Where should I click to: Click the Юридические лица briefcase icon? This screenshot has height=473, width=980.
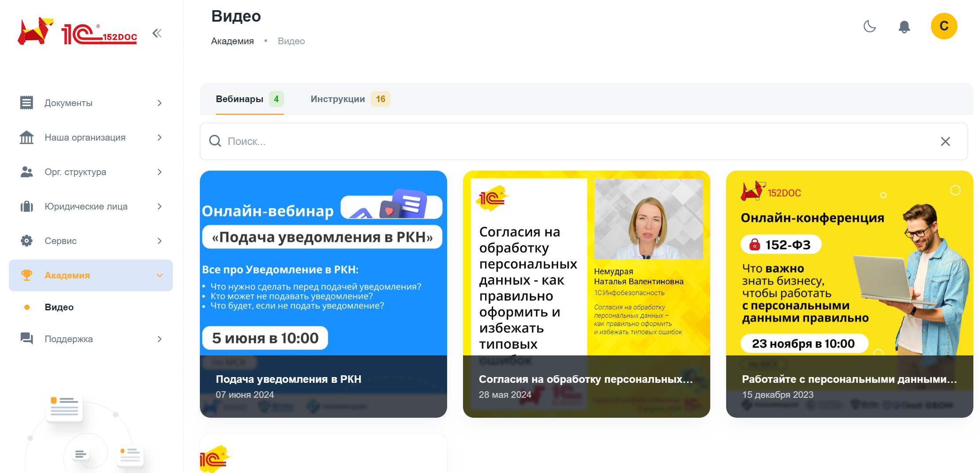click(27, 206)
